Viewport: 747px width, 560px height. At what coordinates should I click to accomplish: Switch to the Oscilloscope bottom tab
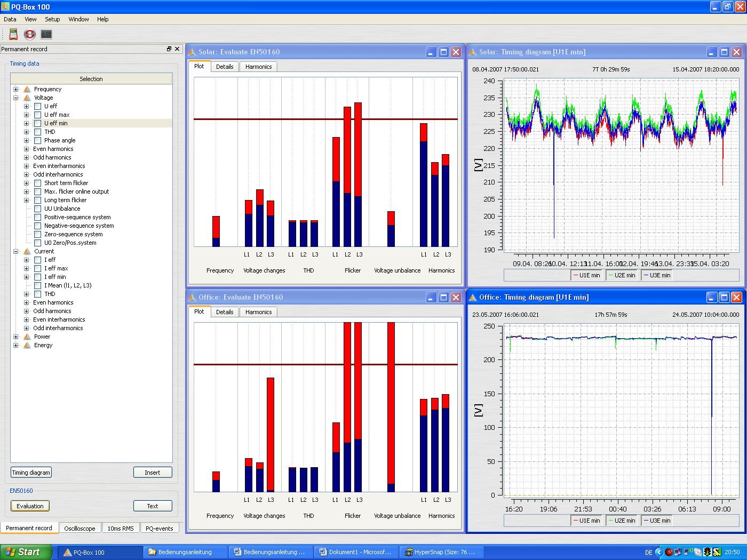80,529
